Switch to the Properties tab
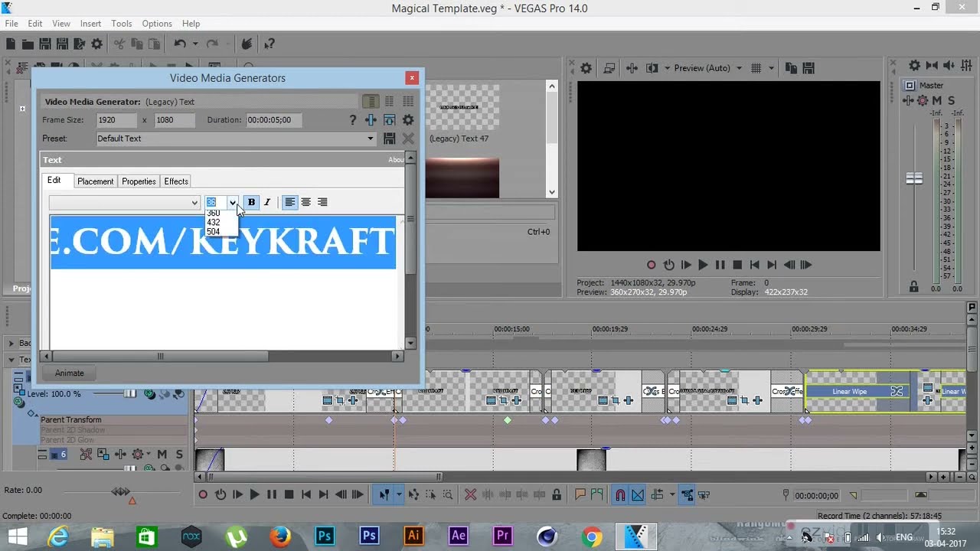Screen dimensions: 980x551 139,181
